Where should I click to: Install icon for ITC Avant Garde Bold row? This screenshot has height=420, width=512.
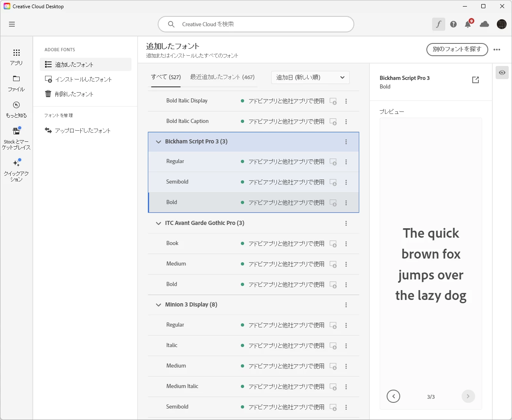click(x=333, y=285)
